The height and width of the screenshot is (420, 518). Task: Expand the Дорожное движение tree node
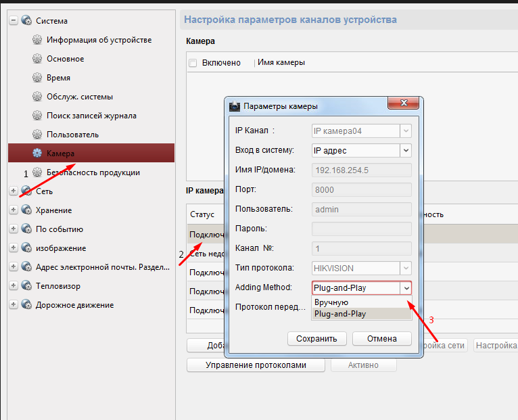point(14,305)
